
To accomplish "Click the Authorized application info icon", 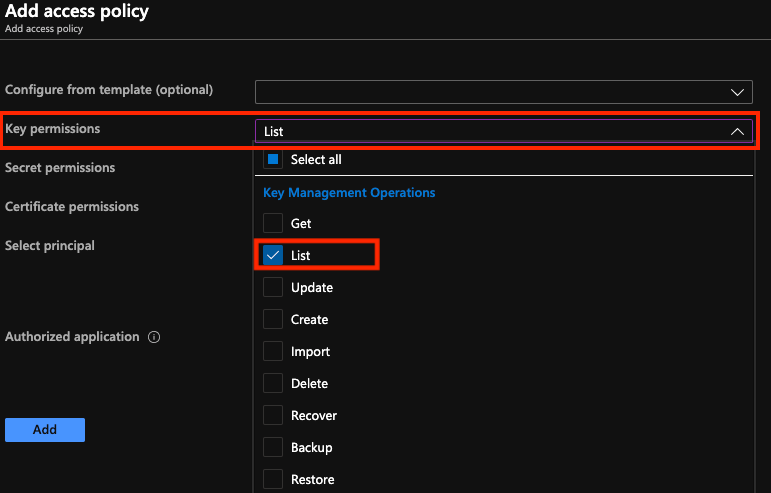I will coord(154,338).
